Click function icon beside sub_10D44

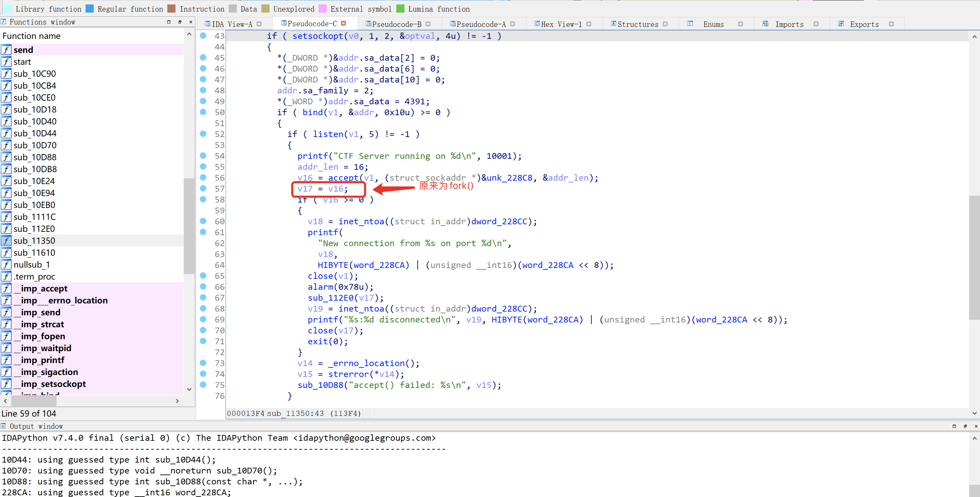pos(6,133)
